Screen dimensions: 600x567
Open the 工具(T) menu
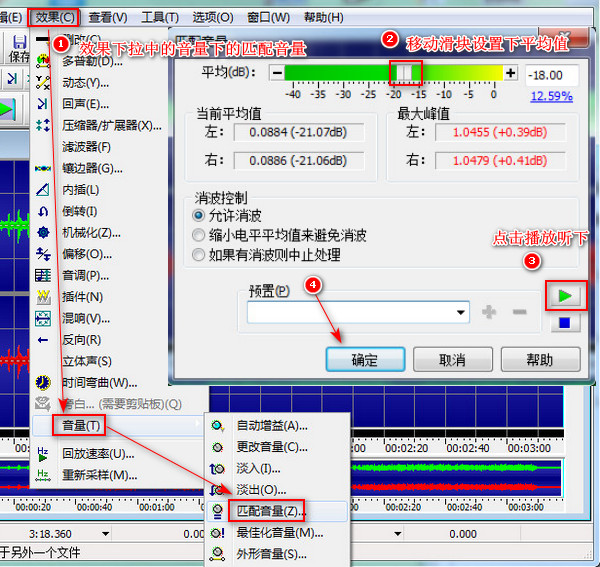coord(160,17)
